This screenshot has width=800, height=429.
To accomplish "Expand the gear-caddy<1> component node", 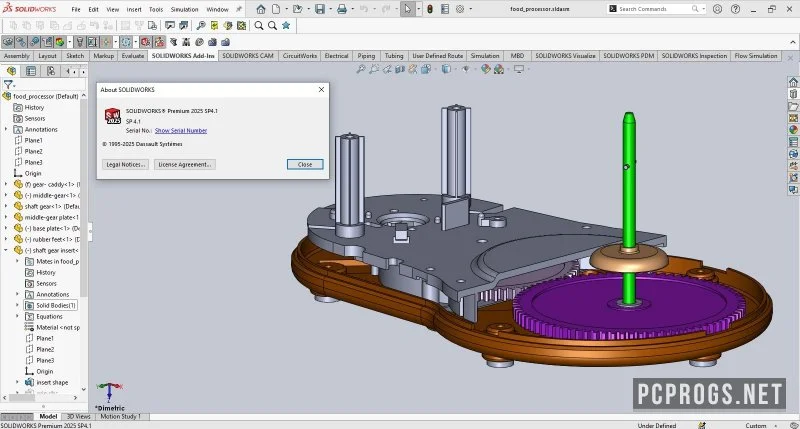I will (6, 184).
